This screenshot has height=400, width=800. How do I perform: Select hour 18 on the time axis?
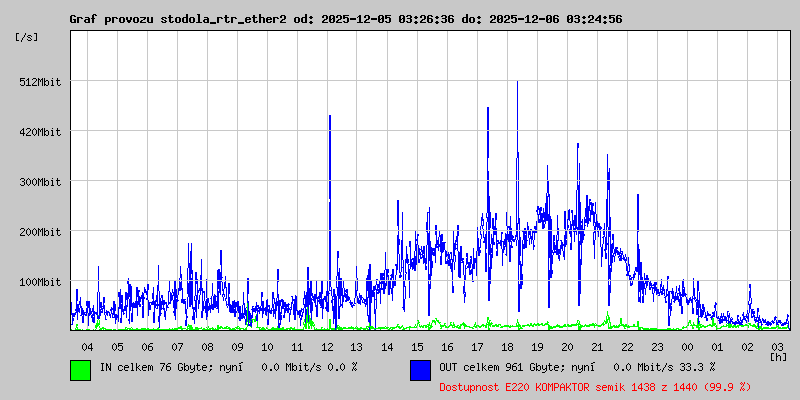coord(507,346)
